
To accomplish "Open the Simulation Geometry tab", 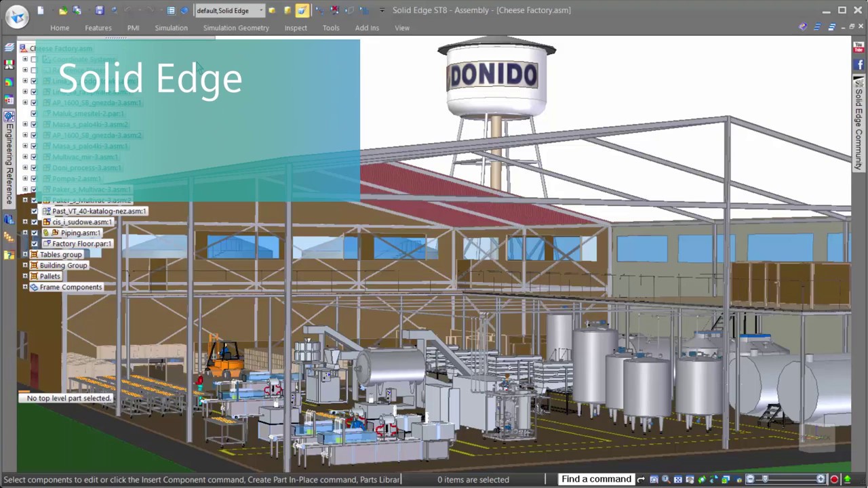I will point(236,28).
